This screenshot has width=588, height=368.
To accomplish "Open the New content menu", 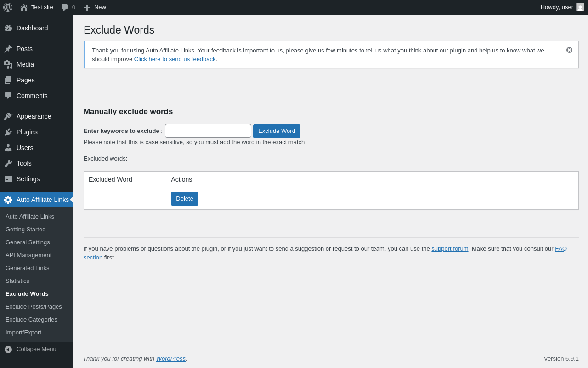I will pos(95,7).
